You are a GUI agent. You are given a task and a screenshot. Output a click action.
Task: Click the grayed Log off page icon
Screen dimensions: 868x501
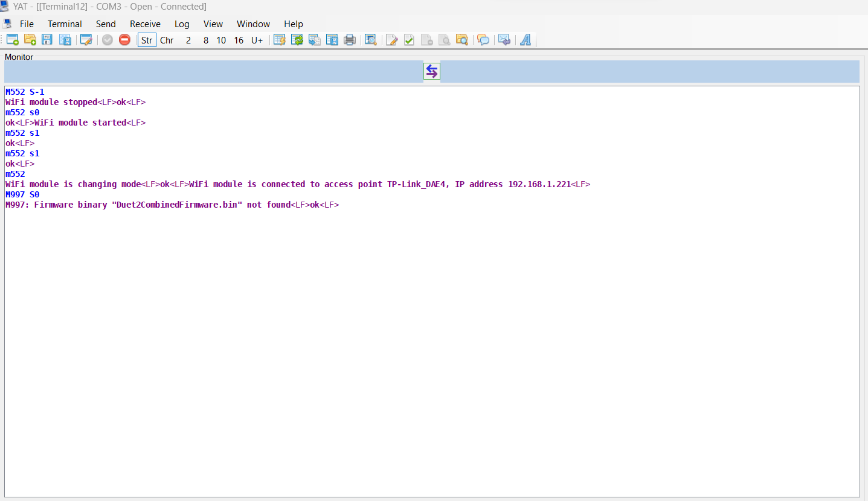(x=426, y=40)
